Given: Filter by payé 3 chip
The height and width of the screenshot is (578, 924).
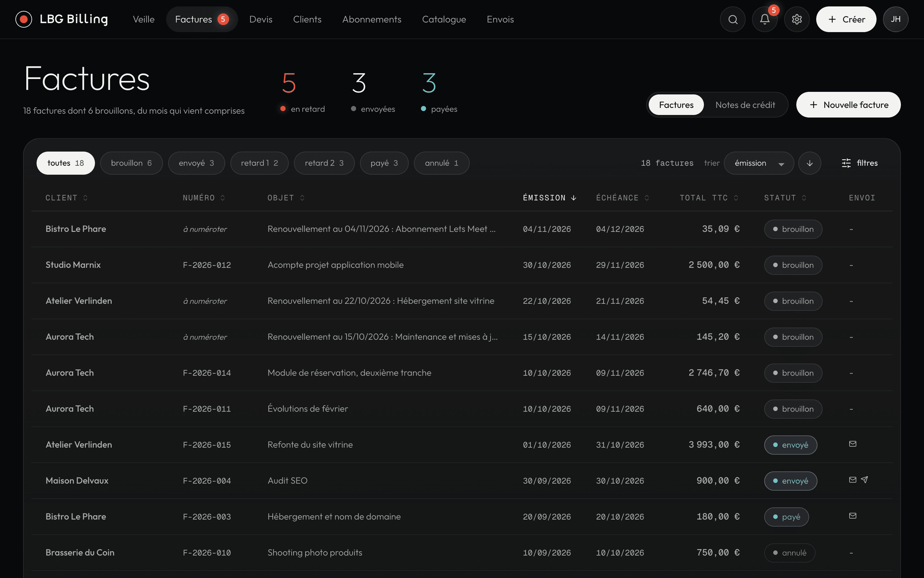Looking at the screenshot, I should [384, 163].
